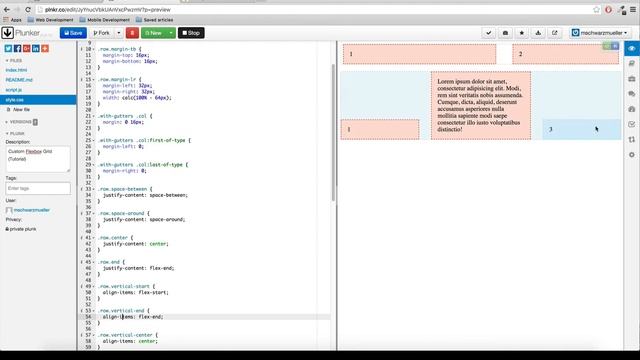The width and height of the screenshot is (640, 360).
Task: Click the browser address bar
Action: click(x=314, y=9)
